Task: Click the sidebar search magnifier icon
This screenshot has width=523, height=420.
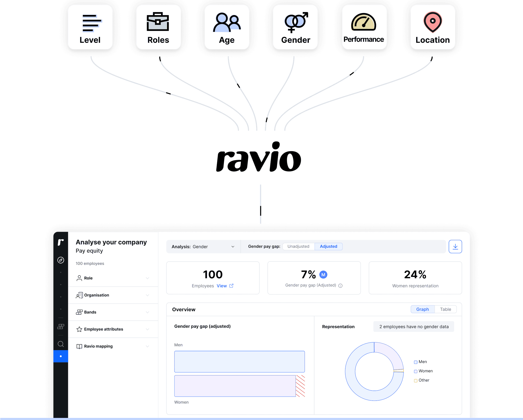Action: pyautogui.click(x=61, y=344)
